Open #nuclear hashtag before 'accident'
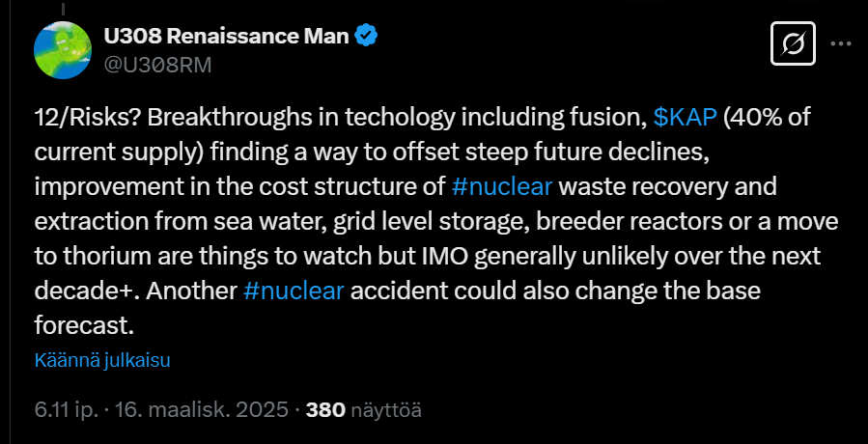868x444 pixels. coord(294,291)
